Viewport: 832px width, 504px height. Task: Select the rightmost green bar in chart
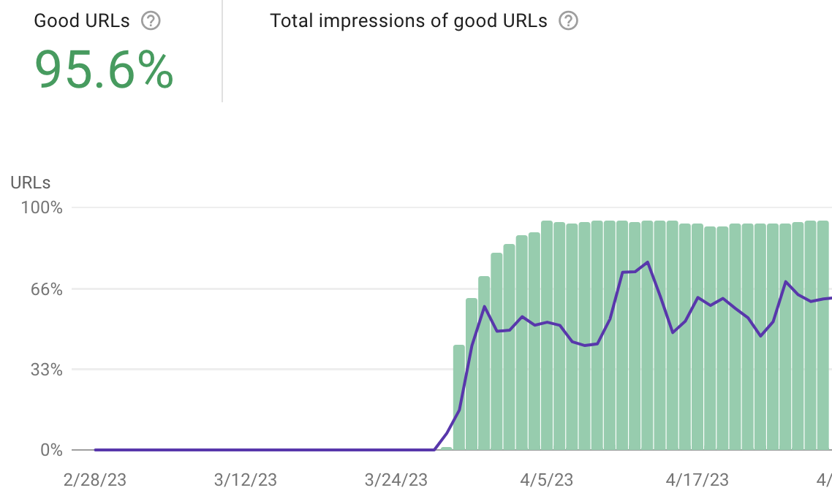pos(822,336)
